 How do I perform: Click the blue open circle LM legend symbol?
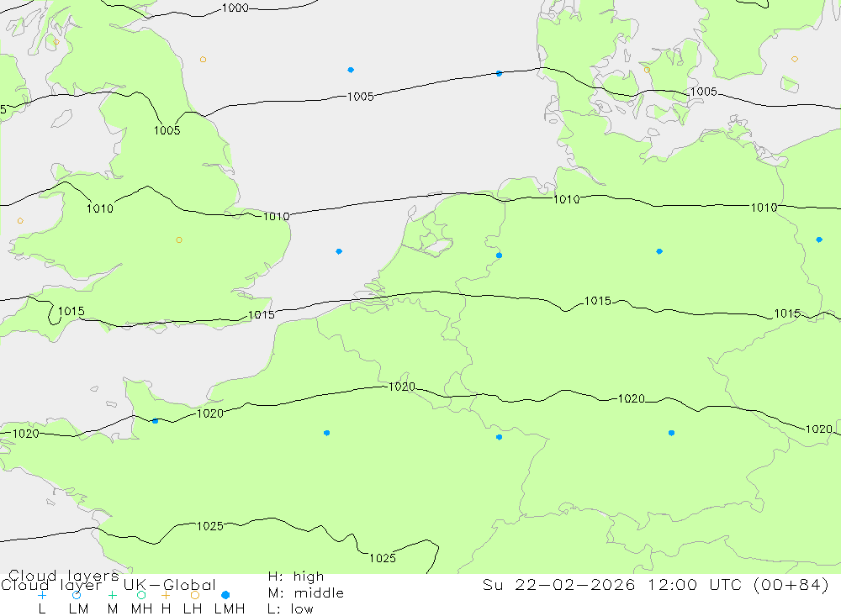(x=77, y=595)
